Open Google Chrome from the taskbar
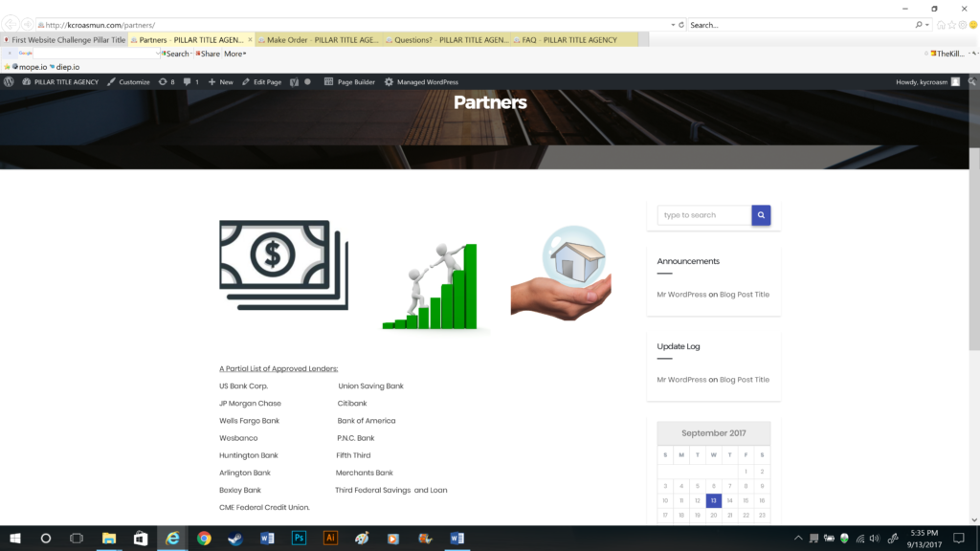 [x=204, y=539]
